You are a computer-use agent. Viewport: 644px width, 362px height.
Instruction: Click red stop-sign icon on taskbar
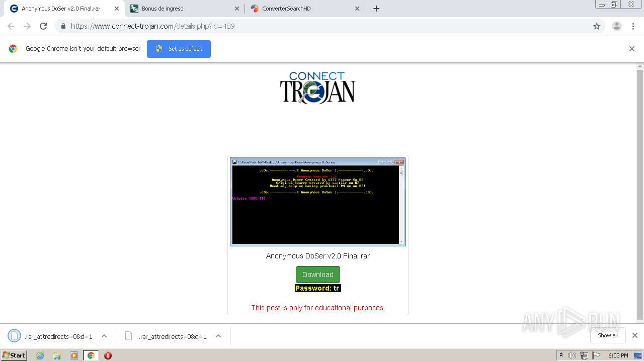point(108,355)
